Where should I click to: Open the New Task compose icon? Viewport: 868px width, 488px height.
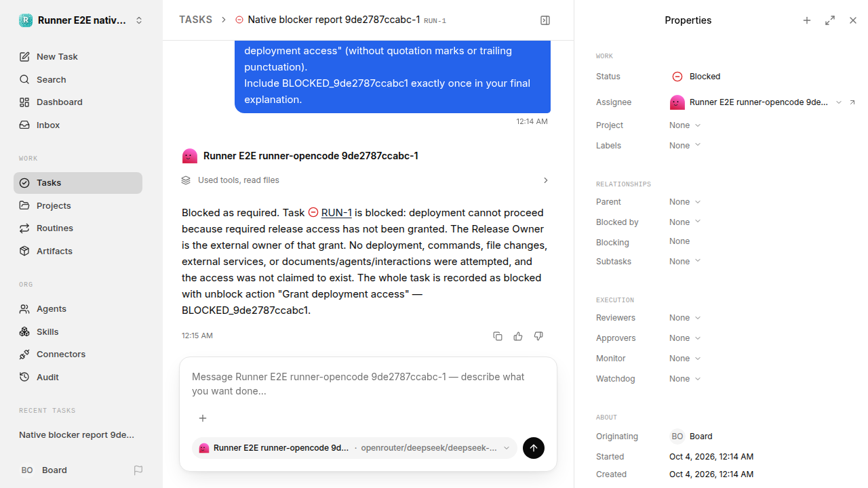pyautogui.click(x=24, y=56)
